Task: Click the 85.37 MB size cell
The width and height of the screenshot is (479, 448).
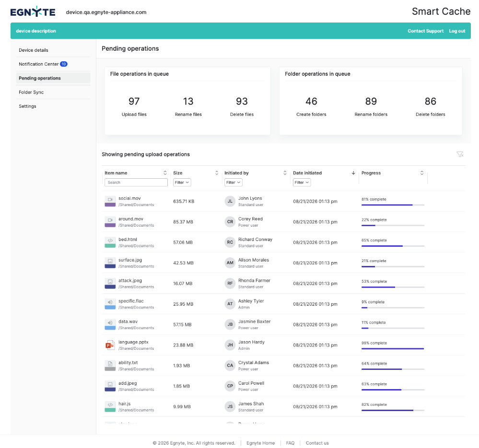Action: click(183, 222)
